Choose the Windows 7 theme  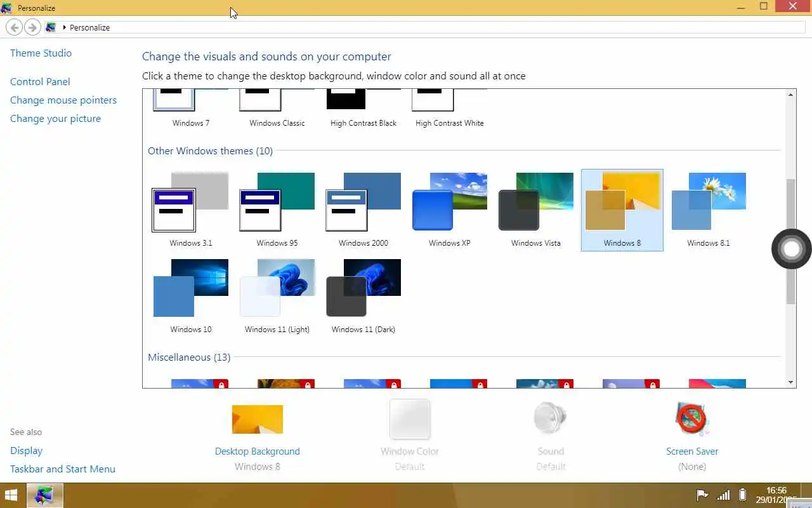[190, 109]
